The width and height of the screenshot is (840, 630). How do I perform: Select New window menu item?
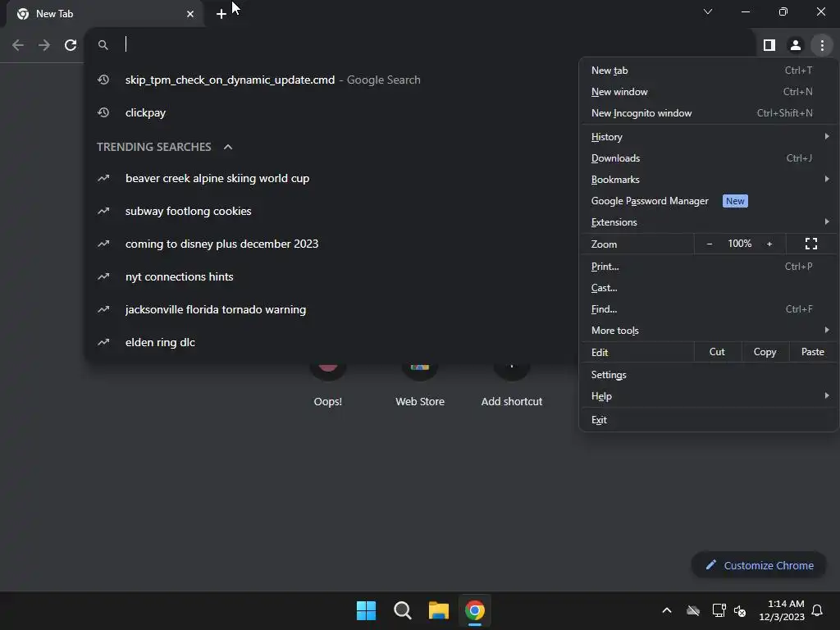(x=709, y=92)
